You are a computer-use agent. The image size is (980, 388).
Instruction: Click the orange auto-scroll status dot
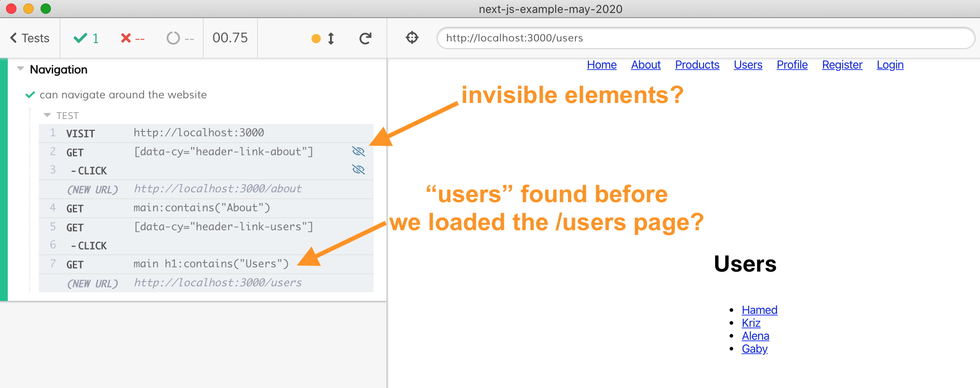(x=316, y=39)
